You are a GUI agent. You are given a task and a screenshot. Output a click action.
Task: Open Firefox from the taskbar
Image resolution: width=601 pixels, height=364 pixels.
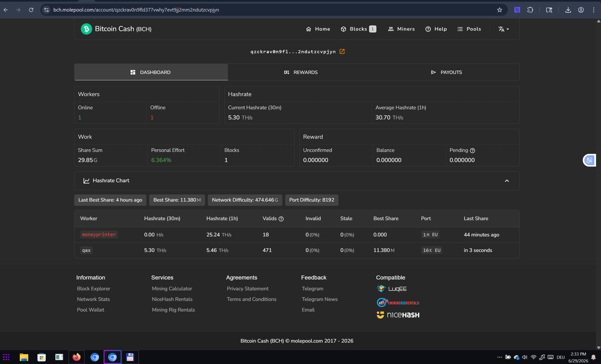77,357
